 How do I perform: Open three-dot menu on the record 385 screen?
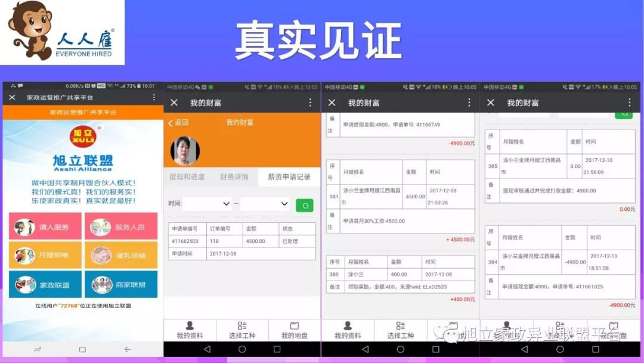click(x=629, y=102)
